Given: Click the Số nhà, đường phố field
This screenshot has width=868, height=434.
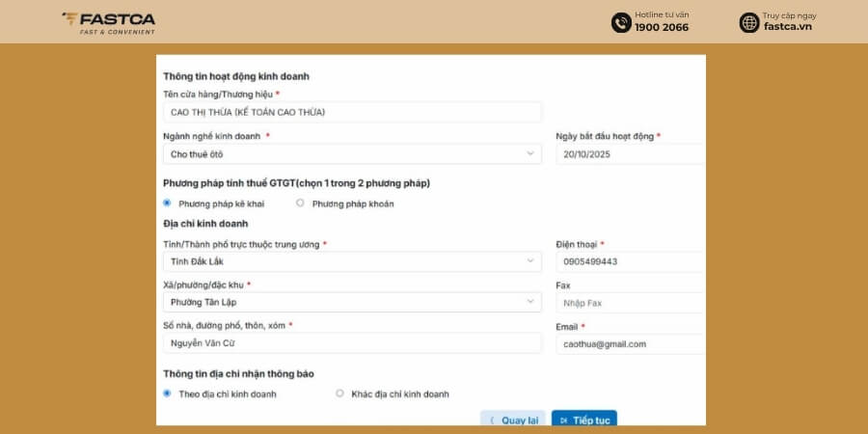Looking at the screenshot, I should pyautogui.click(x=352, y=343).
